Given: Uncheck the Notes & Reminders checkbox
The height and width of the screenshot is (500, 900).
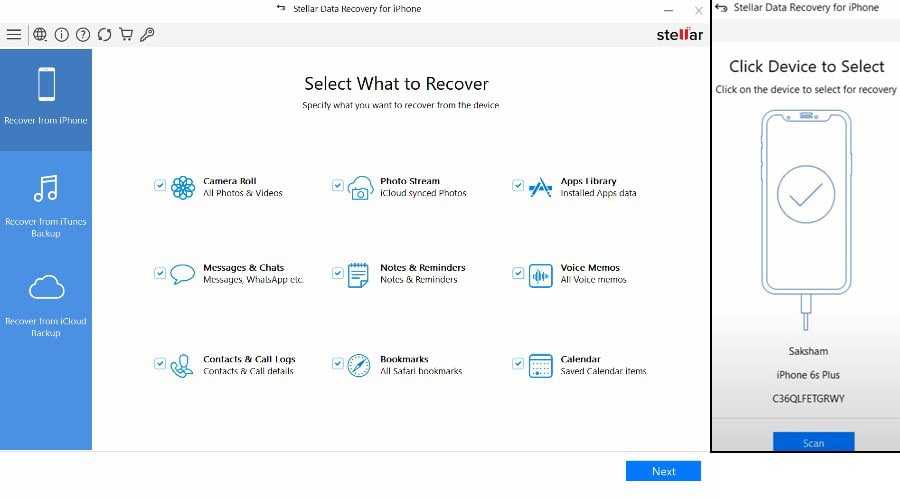Looking at the screenshot, I should click(x=338, y=273).
